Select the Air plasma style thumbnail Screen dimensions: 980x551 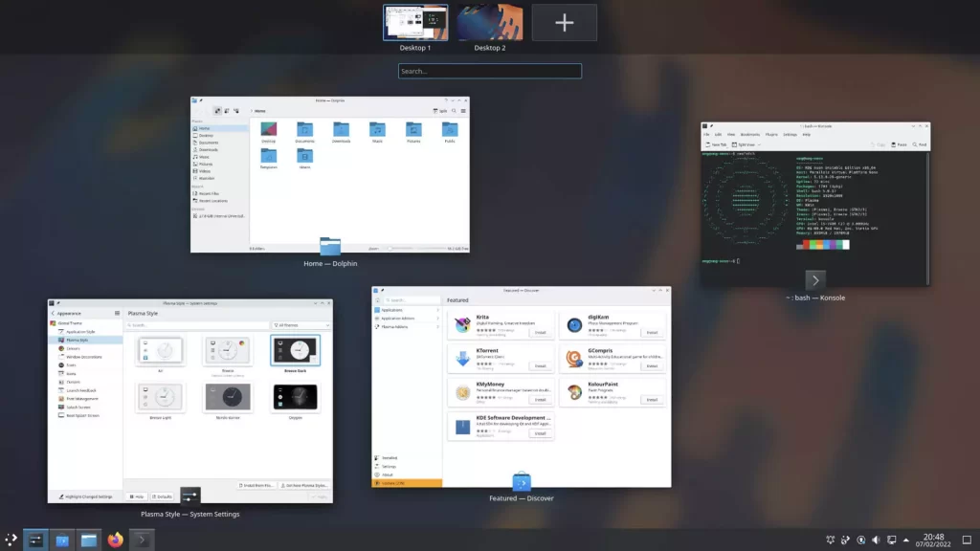(x=161, y=350)
